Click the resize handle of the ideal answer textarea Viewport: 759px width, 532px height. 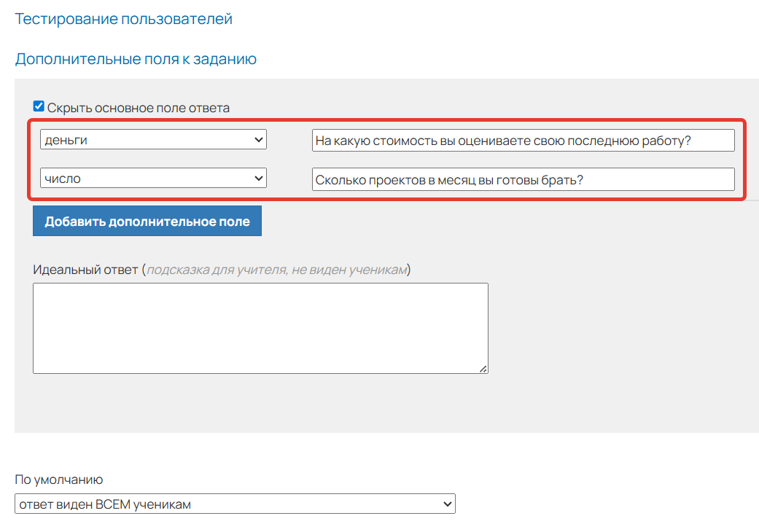coord(483,369)
